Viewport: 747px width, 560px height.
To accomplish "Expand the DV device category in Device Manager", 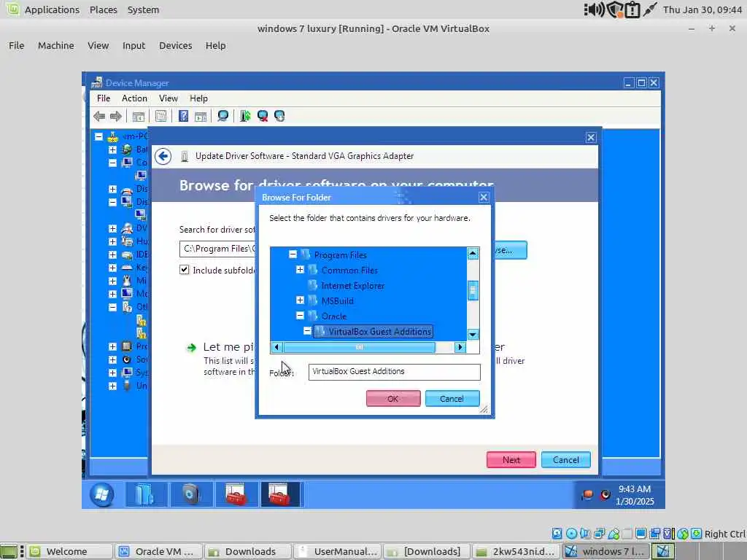I will click(x=112, y=228).
